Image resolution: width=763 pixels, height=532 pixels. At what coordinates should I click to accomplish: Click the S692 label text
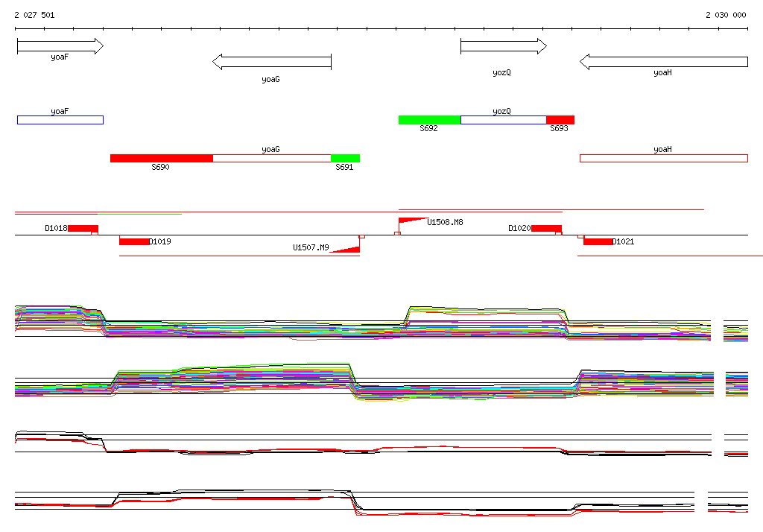(x=428, y=128)
